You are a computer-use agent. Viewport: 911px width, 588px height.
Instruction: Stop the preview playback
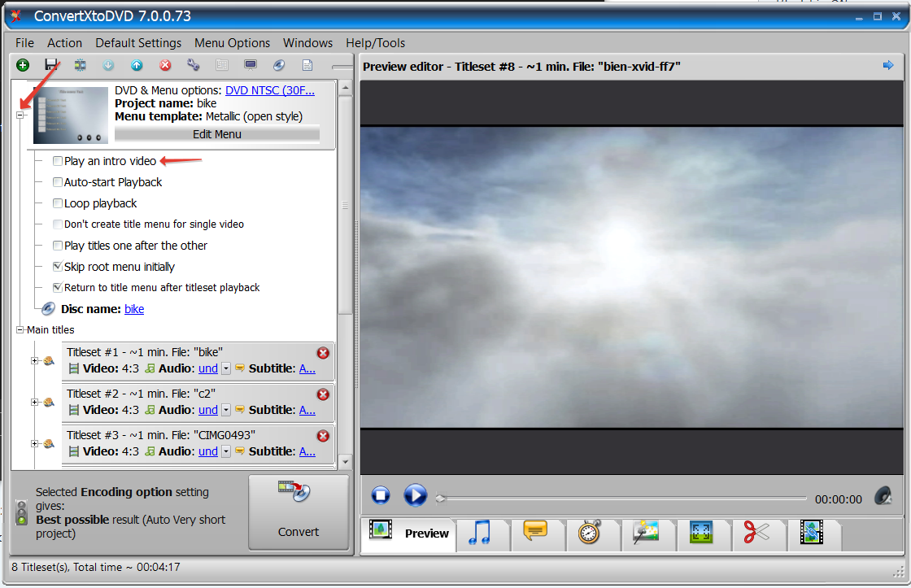(381, 495)
